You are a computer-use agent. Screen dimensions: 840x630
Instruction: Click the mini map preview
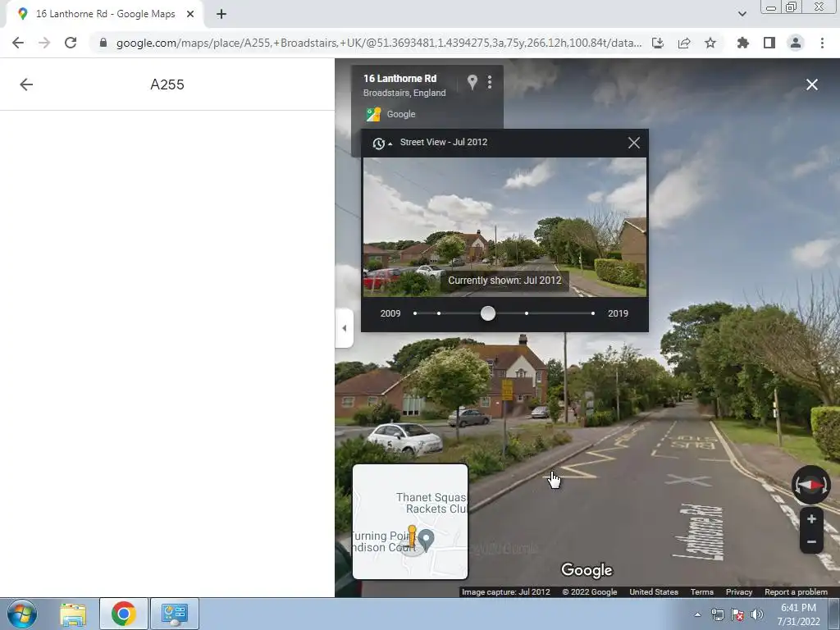[410, 522]
